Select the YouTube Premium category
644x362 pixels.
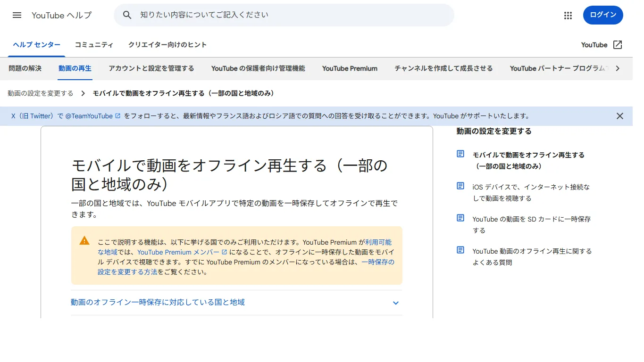click(x=350, y=68)
